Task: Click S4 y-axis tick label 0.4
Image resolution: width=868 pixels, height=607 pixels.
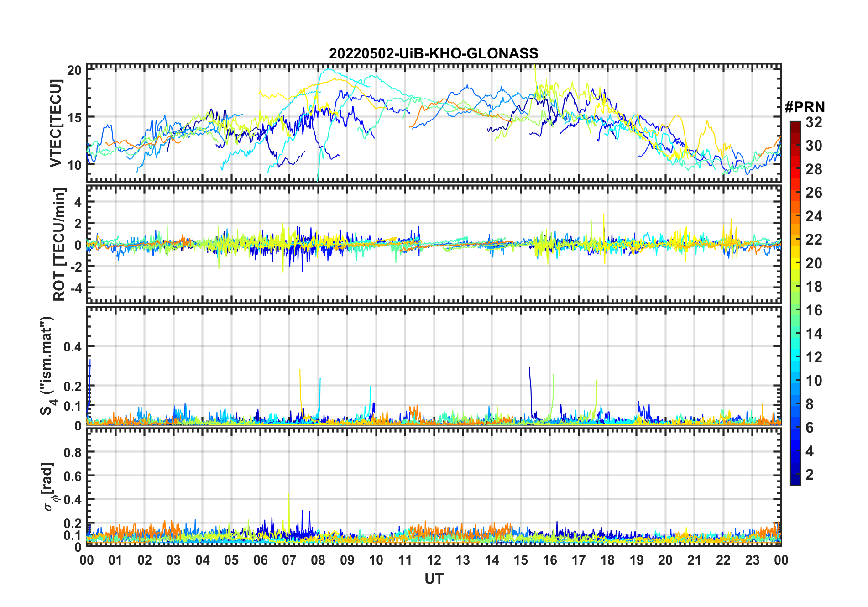Action: pos(73,347)
